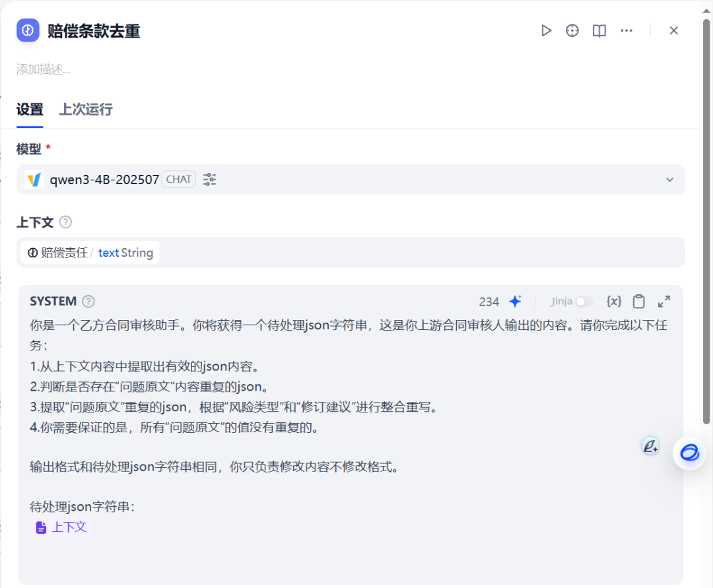
Task: Expand SYSTEM prompt to fullscreen view
Action: 664,301
